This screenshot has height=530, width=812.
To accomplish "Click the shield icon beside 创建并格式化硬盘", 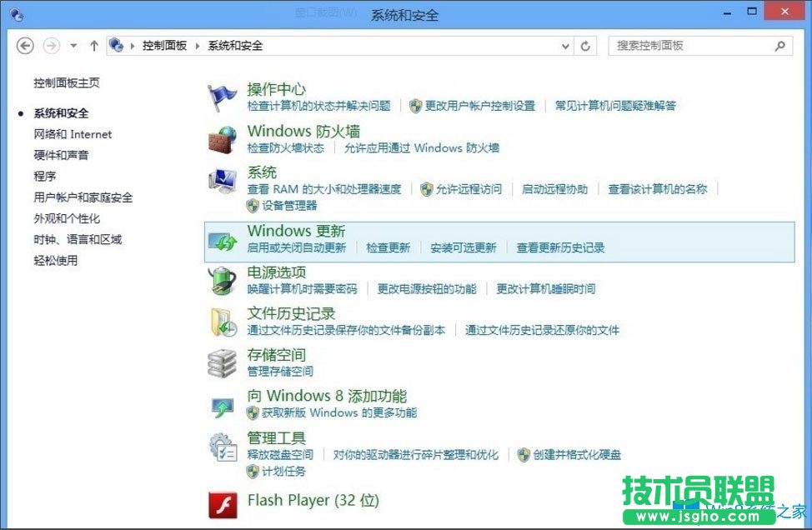I will click(x=524, y=454).
